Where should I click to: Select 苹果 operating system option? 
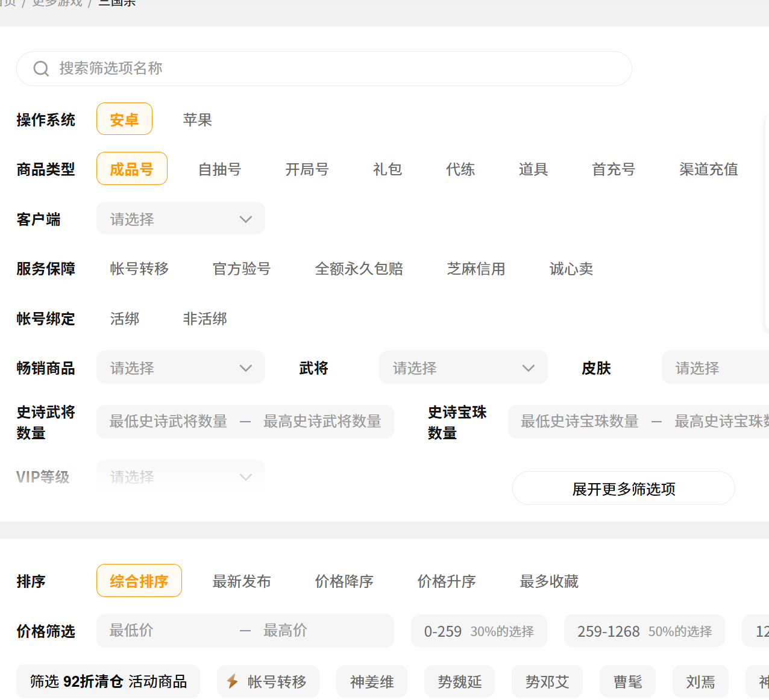pyautogui.click(x=197, y=120)
